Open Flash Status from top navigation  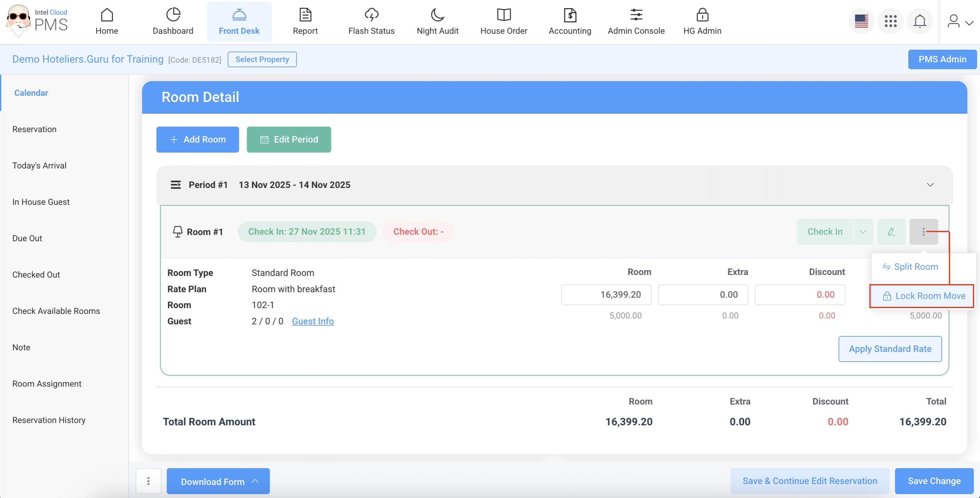coord(371,21)
